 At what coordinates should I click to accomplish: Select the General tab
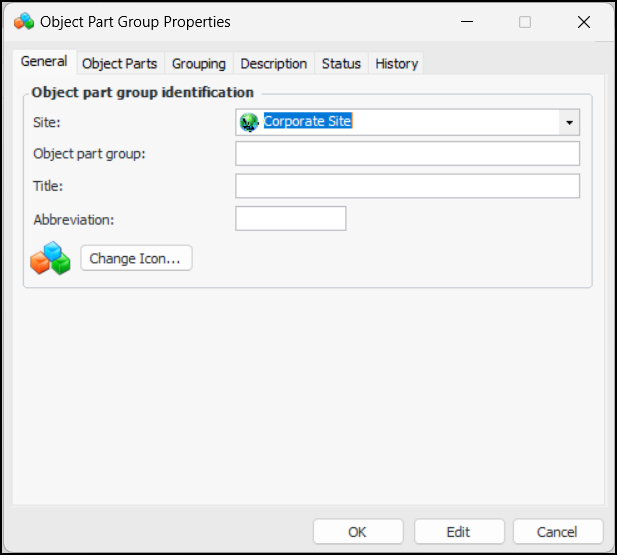[x=44, y=61]
